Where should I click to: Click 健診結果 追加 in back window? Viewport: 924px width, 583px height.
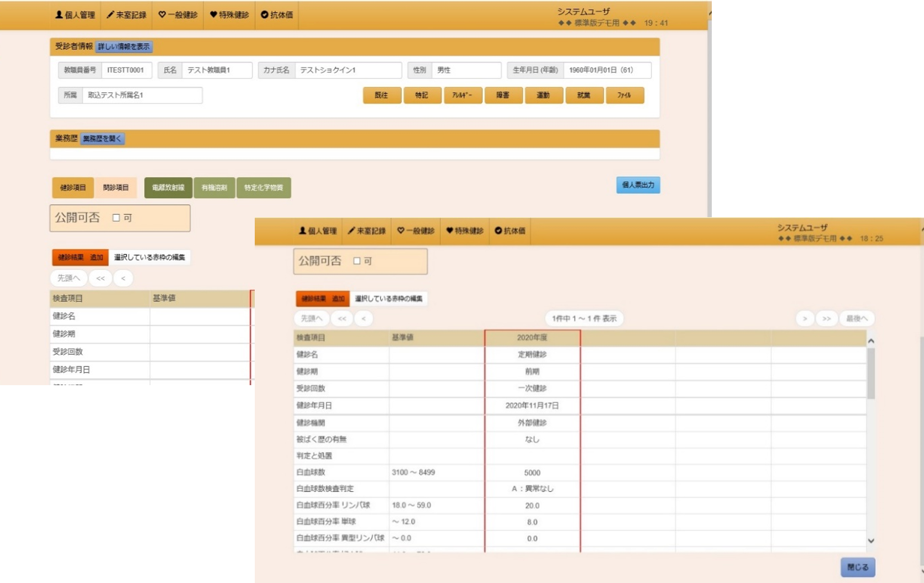[x=81, y=258]
